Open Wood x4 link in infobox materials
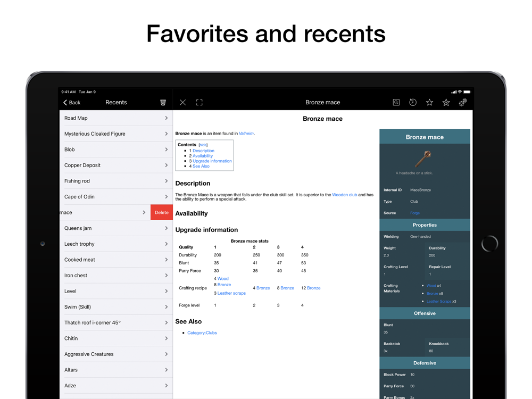Image resolution: width=532 pixels, height=399 pixels. [431, 286]
